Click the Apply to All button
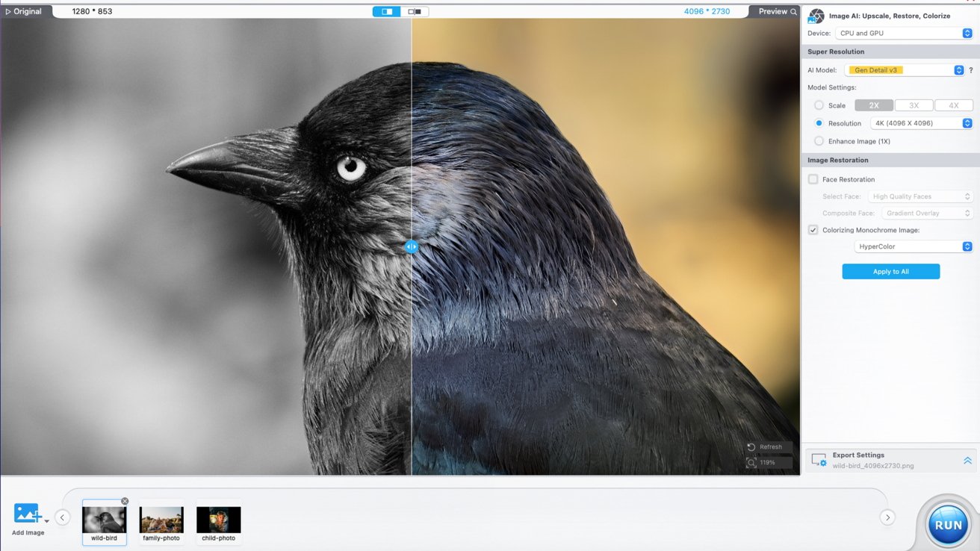The image size is (980, 551). [x=891, y=272]
